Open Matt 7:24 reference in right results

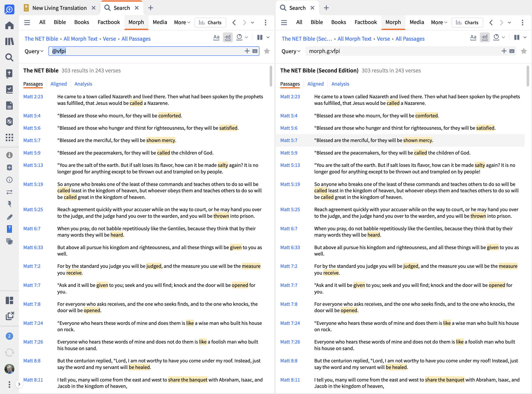pos(290,323)
